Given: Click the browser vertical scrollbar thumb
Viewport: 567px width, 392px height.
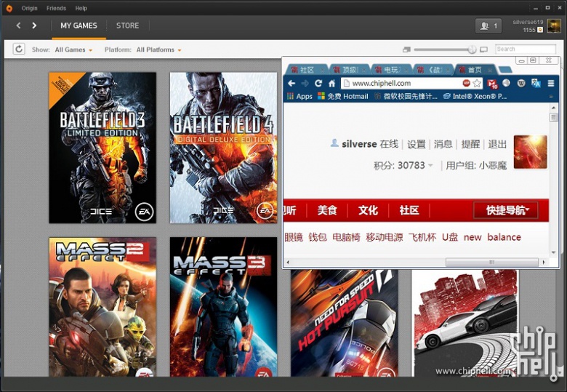Looking at the screenshot, I should click(553, 117).
